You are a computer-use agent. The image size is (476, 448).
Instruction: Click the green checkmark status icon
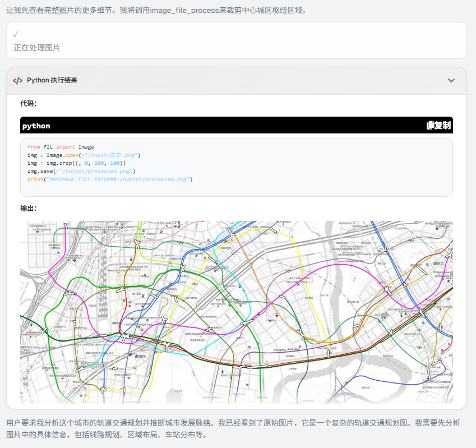click(16, 34)
